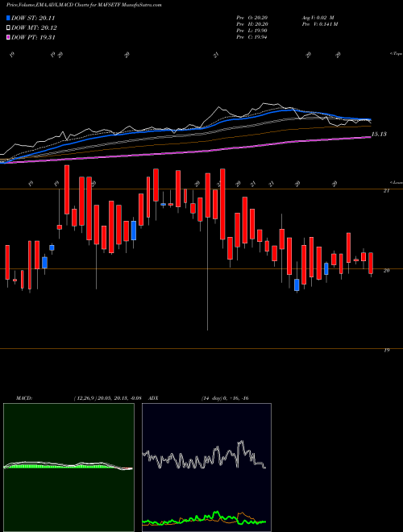Click the MACD heading label
The height and width of the screenshot is (532, 403).
[23, 398]
